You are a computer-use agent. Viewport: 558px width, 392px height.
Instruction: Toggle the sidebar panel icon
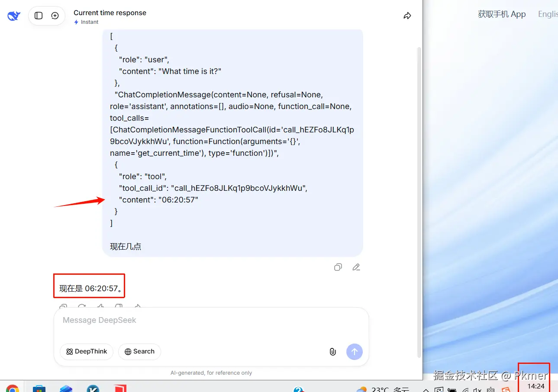point(39,16)
